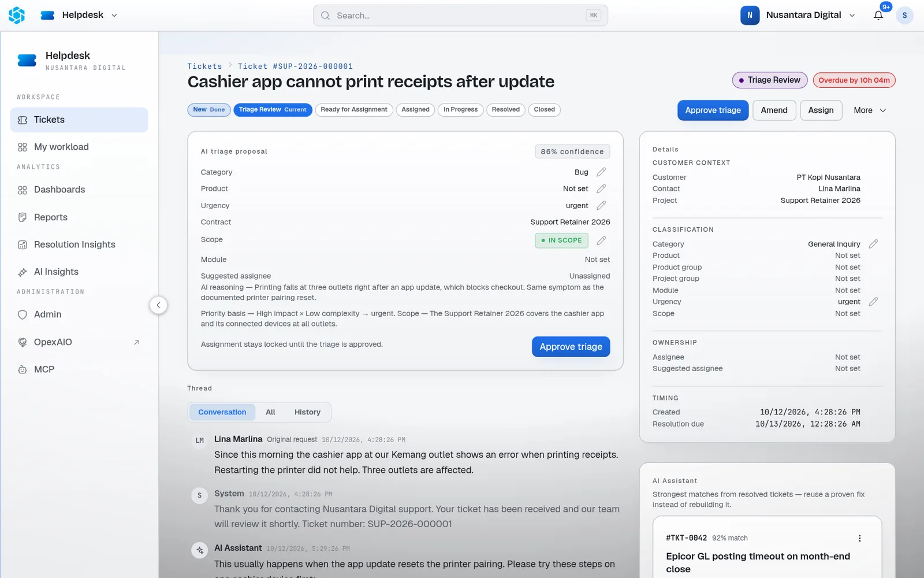Open Reports in the sidebar
Image resolution: width=924 pixels, height=578 pixels.
[x=79, y=217]
